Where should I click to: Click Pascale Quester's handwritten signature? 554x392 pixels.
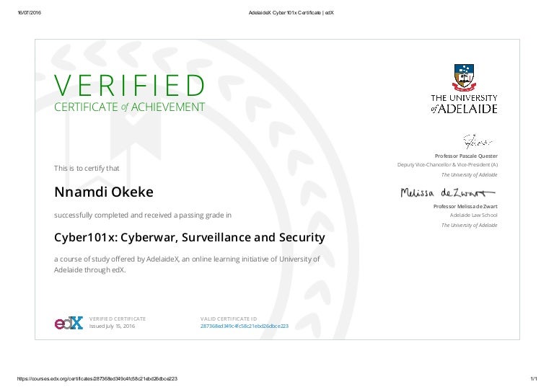[476, 141]
